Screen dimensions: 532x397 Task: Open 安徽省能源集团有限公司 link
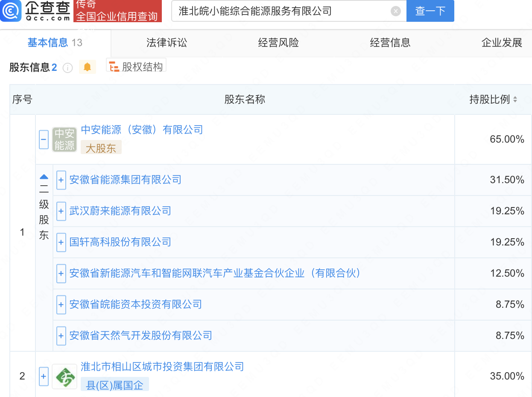pyautogui.click(x=125, y=180)
